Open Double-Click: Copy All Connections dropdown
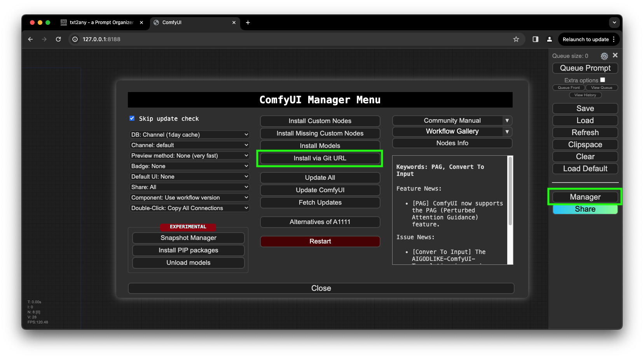The image size is (644, 358). [189, 208]
